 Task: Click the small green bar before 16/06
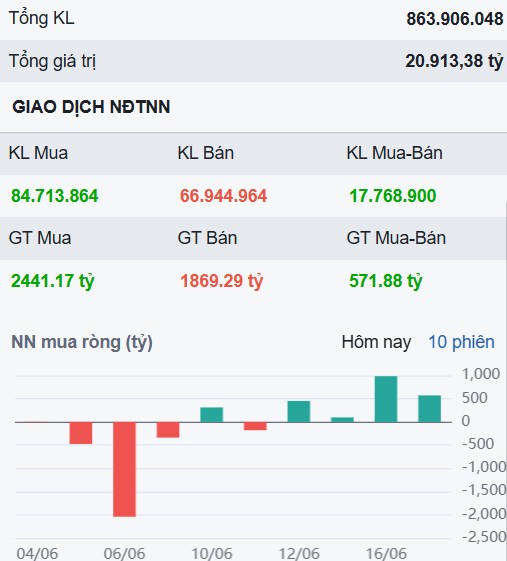342,420
